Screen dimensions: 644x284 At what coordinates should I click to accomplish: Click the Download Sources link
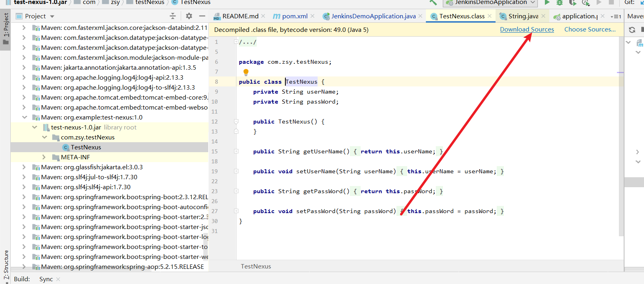click(x=527, y=29)
